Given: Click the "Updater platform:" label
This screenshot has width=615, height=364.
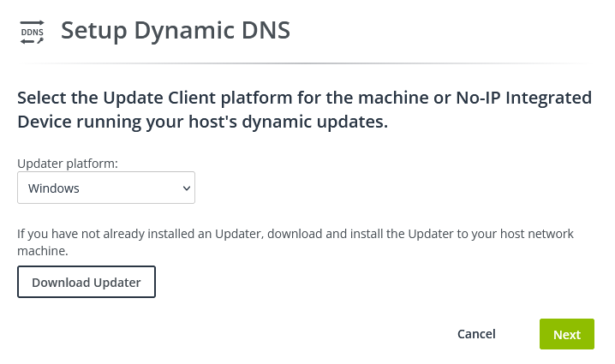Looking at the screenshot, I should [68, 163].
